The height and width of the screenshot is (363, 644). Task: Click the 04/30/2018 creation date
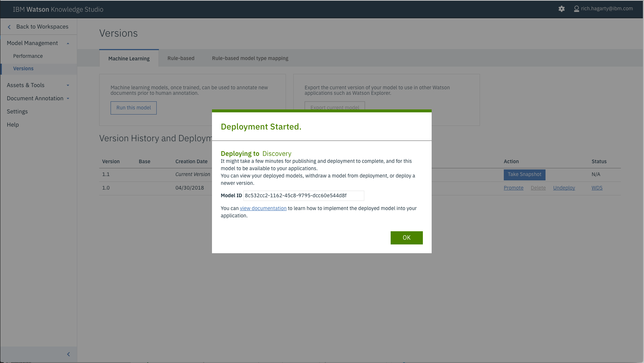[x=190, y=188]
